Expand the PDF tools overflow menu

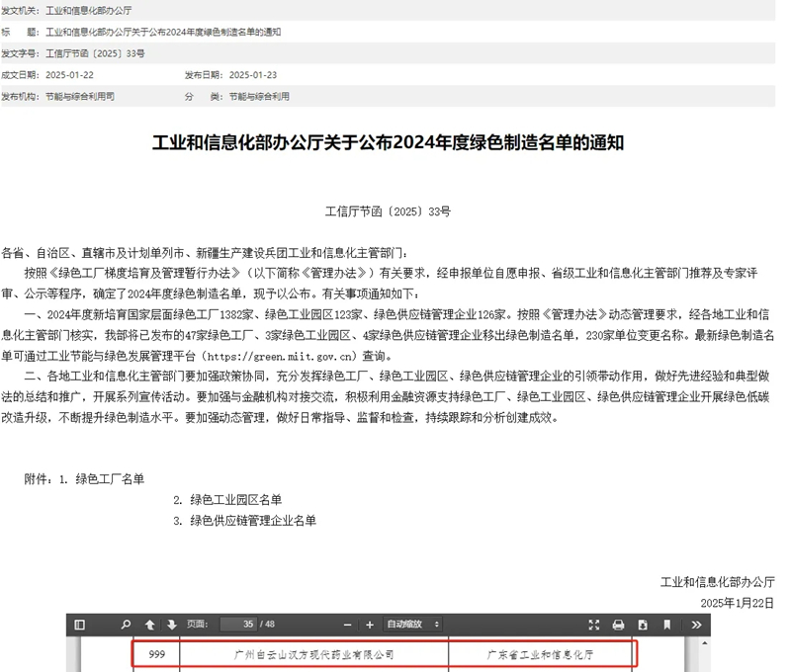click(x=696, y=625)
